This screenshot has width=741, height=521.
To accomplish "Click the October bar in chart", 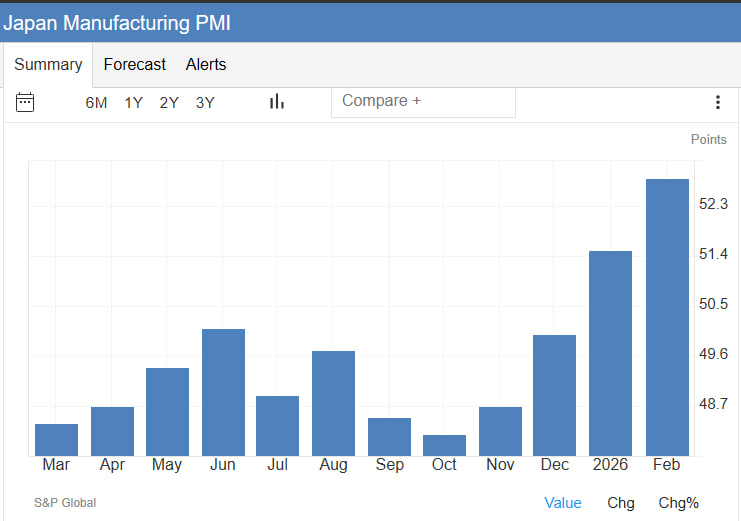I will (444, 445).
